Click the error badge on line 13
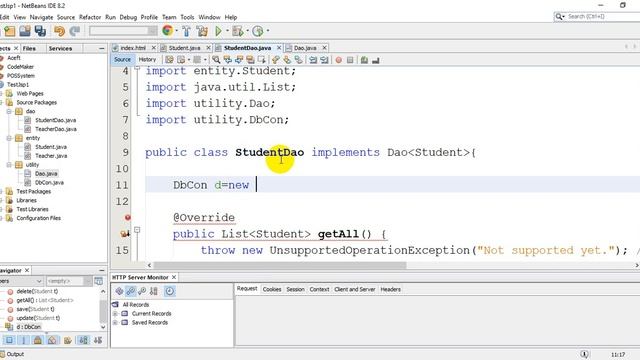The height and width of the screenshot is (360, 640). click(x=128, y=218)
